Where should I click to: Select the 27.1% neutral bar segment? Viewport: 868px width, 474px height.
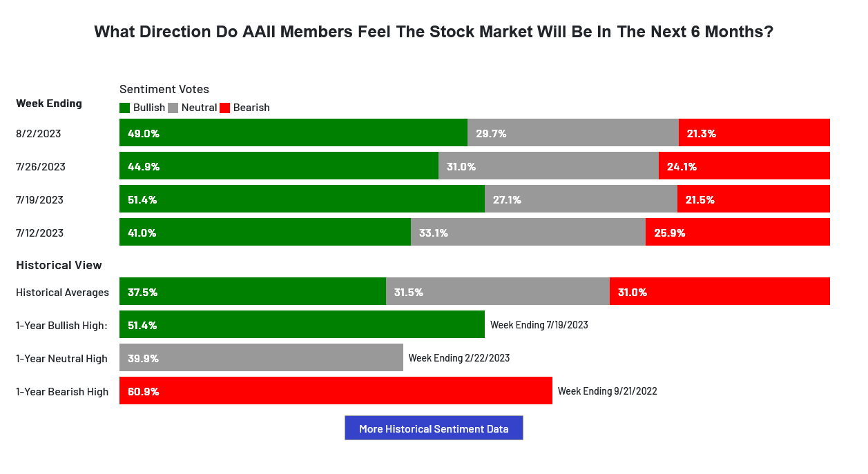581,199
